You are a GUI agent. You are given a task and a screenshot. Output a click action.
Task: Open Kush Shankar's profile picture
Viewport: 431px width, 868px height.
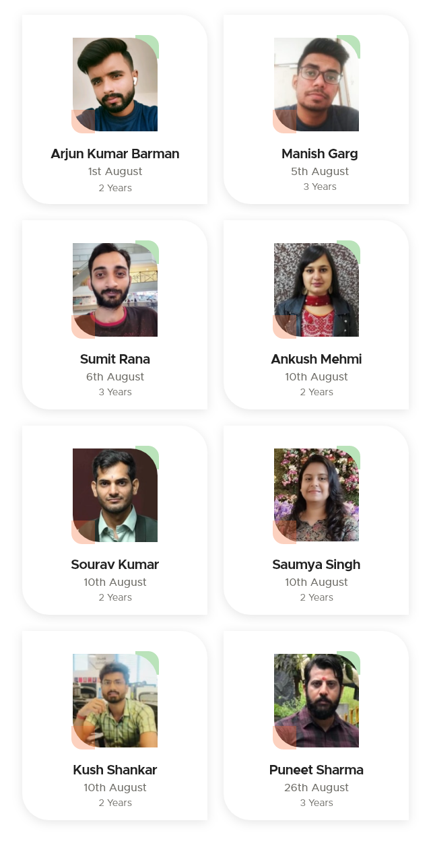pyautogui.click(x=115, y=700)
